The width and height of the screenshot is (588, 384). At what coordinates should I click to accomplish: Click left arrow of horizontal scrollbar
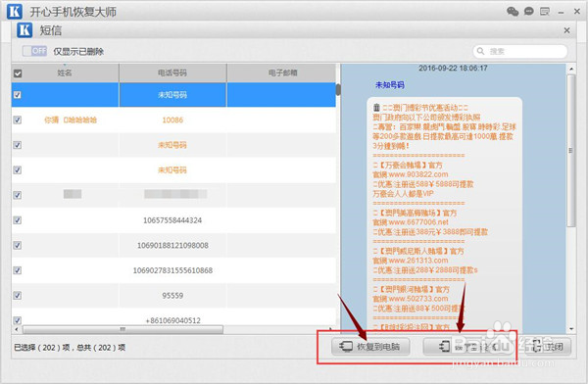(x=16, y=329)
